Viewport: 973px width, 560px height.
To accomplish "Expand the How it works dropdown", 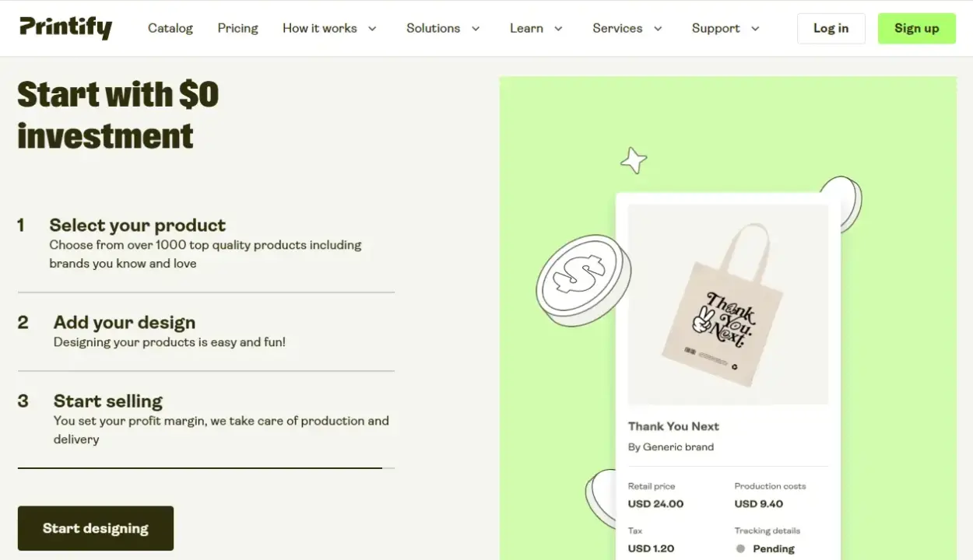I will tap(329, 28).
